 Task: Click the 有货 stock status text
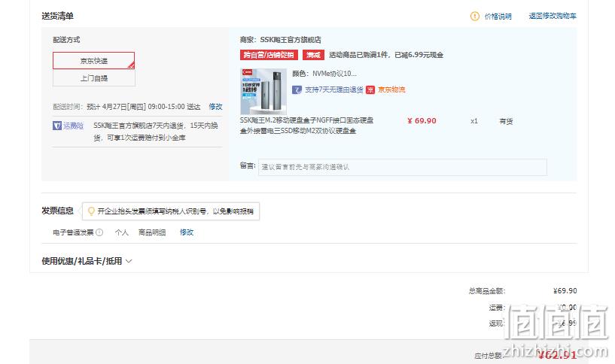point(506,122)
